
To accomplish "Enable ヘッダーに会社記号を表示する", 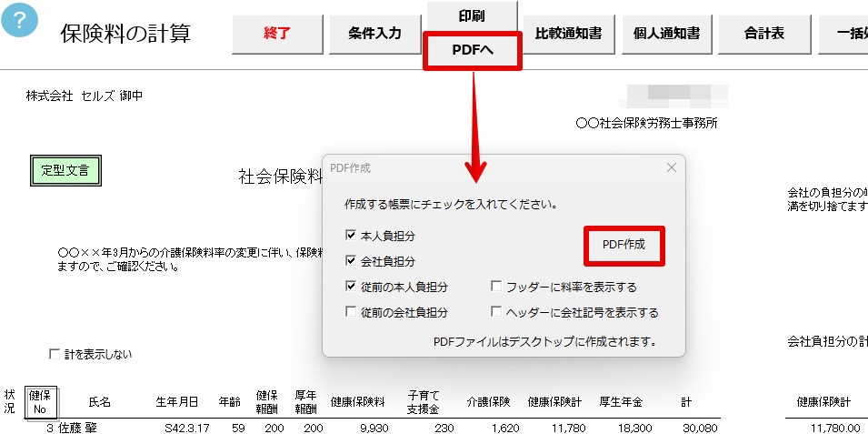I will [496, 312].
